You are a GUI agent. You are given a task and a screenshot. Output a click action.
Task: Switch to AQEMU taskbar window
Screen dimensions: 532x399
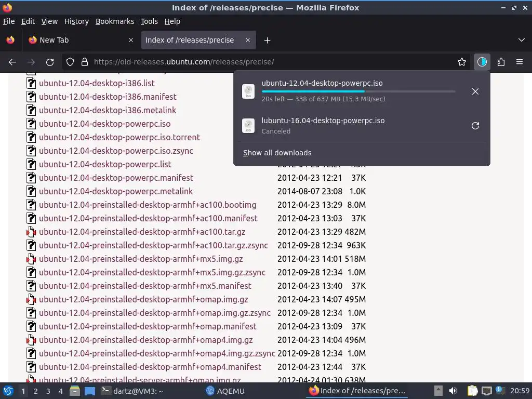(225, 391)
